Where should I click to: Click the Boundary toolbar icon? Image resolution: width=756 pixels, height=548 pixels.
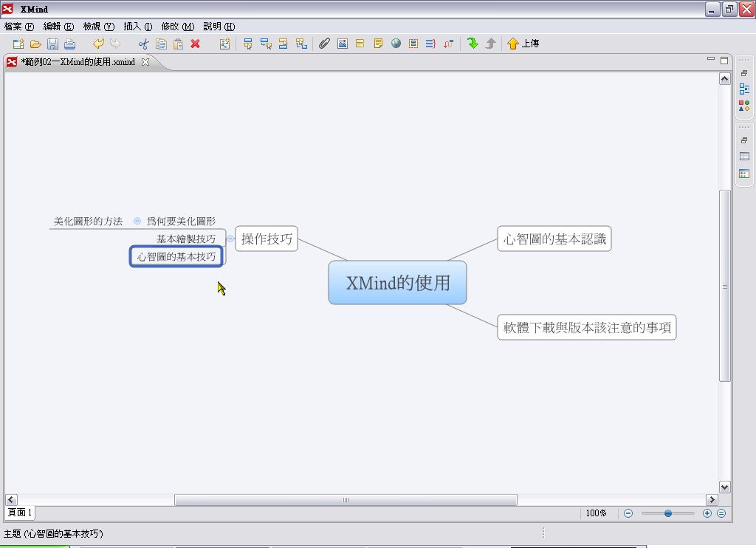tap(413, 44)
